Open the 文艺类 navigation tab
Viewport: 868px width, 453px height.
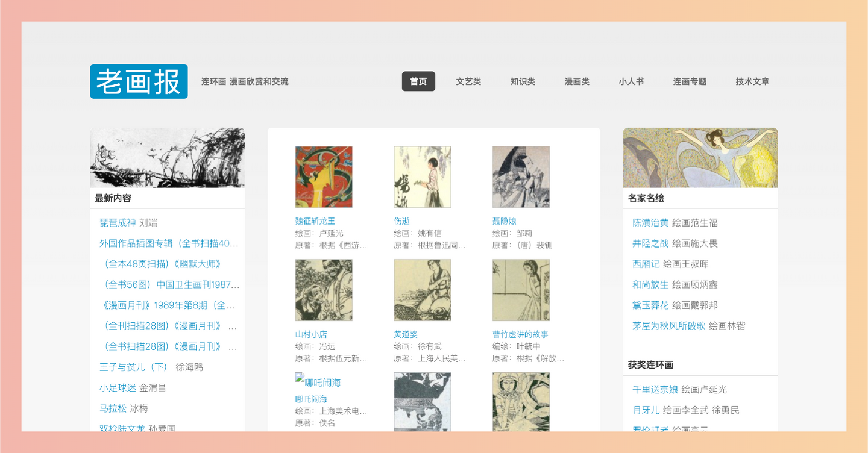click(468, 81)
